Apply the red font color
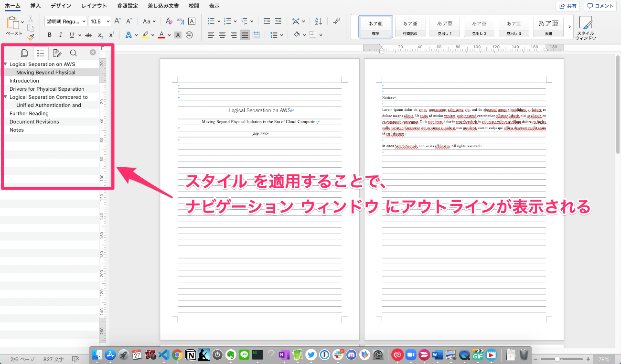 (161, 35)
